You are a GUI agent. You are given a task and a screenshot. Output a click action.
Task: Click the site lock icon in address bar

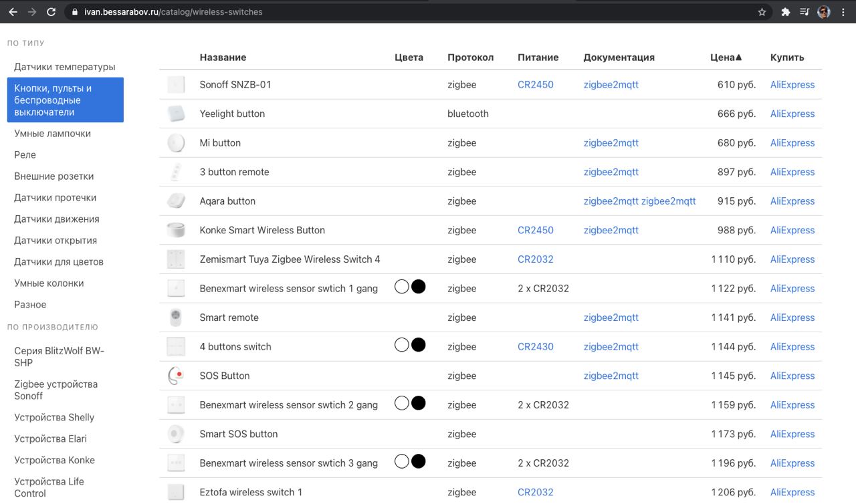[74, 12]
